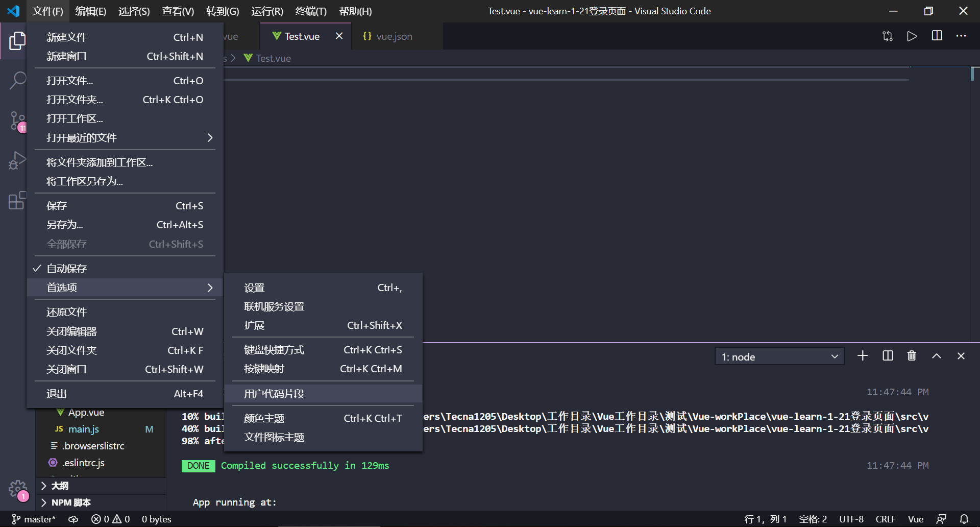Expand 首选项 preferences submenu

point(125,288)
